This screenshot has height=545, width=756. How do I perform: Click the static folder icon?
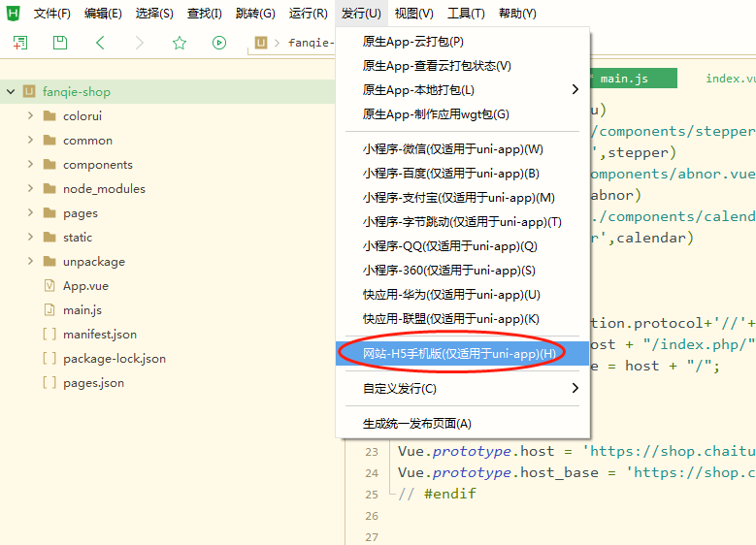coord(49,237)
